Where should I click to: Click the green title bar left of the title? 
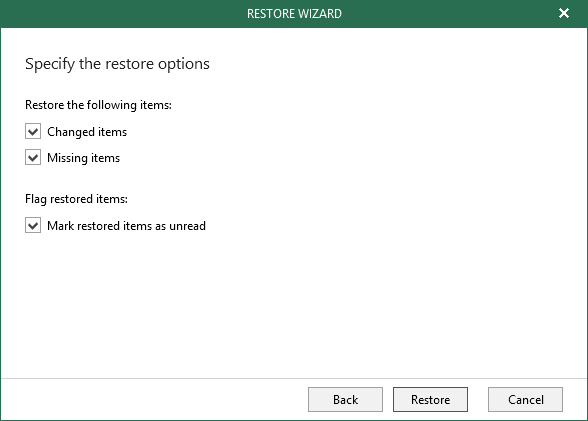click(120, 14)
